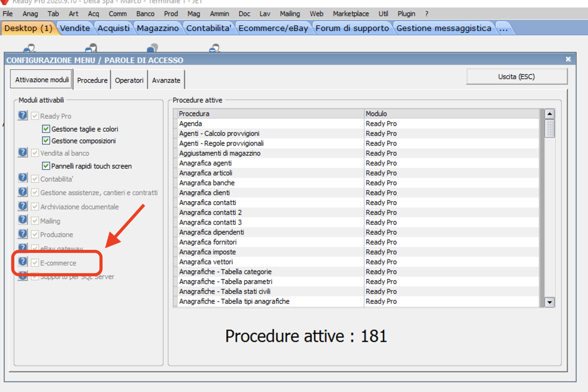Toggle Gestione assistenze, cantieri e contratti checkbox
The width and height of the screenshot is (588, 392).
35,193
